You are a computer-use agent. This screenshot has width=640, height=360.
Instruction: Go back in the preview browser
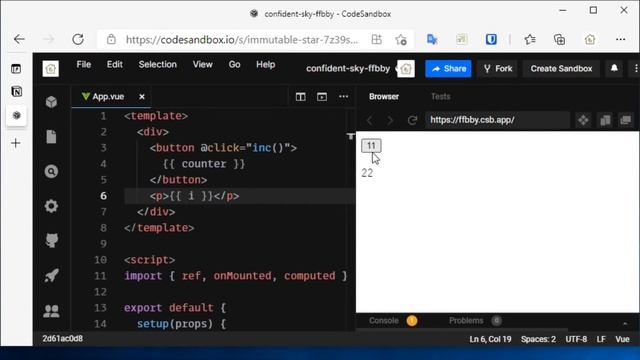pos(369,120)
